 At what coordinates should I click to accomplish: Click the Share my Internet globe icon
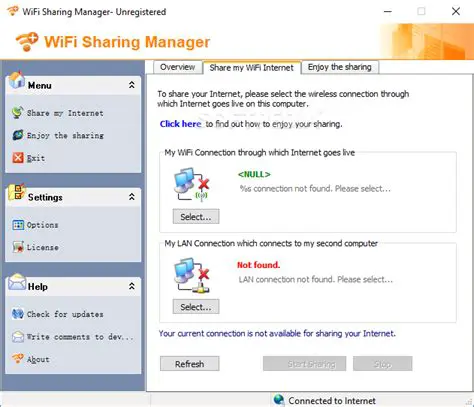point(18,113)
